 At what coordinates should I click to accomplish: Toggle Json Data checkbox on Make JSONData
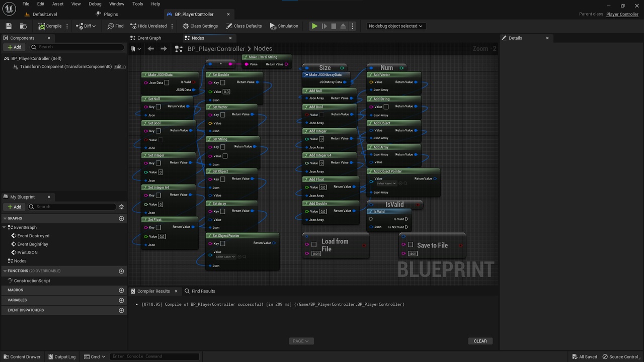point(167,82)
